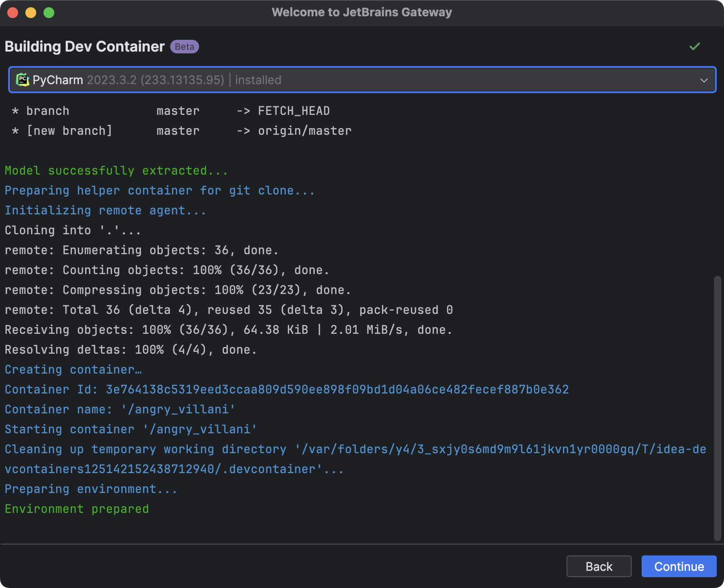Go back using the Back button
Image resolution: width=724 pixels, height=588 pixels.
coord(599,566)
